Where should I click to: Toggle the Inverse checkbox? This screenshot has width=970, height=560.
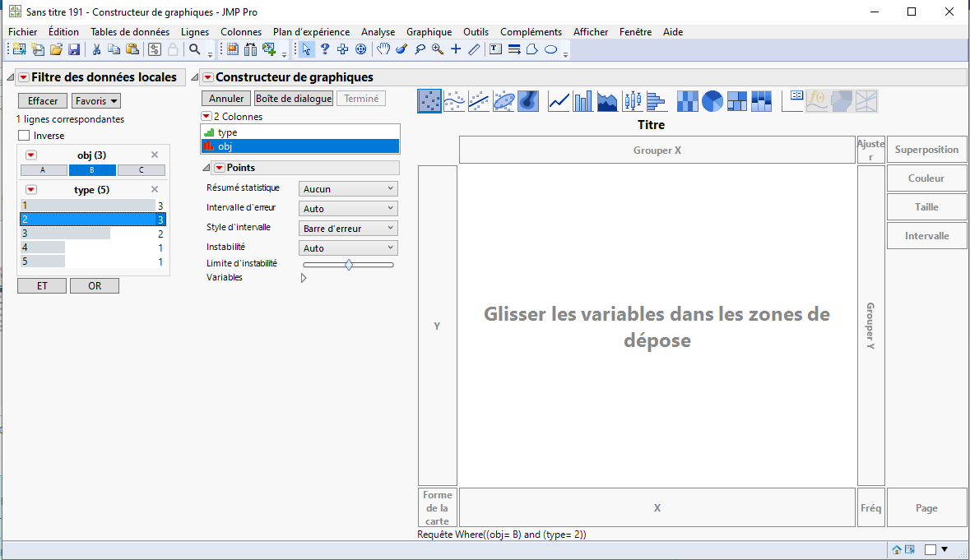point(24,136)
